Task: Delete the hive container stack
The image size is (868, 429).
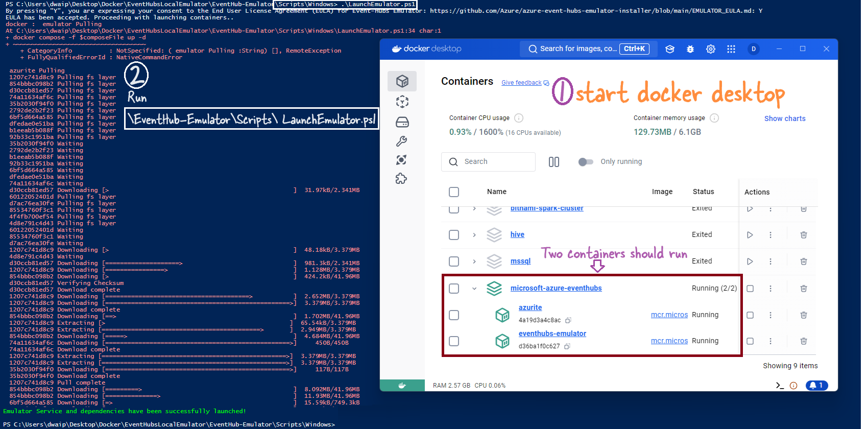Action: coord(804,235)
